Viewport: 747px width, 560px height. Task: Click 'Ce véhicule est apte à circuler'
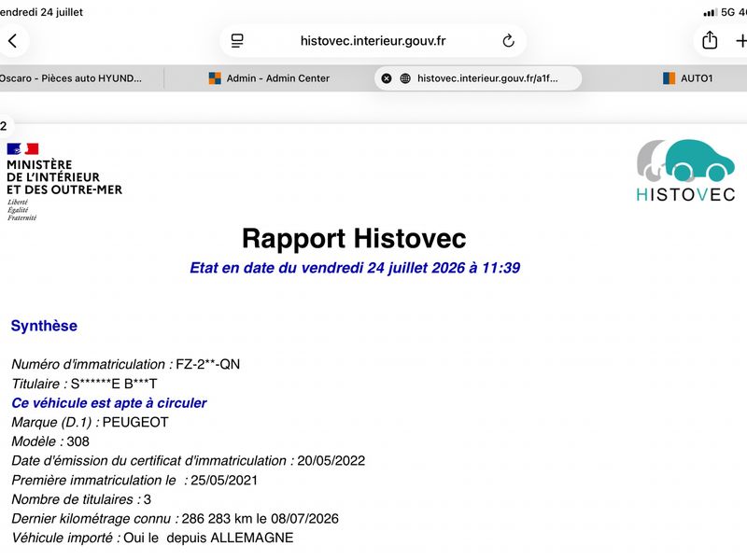[109, 403]
